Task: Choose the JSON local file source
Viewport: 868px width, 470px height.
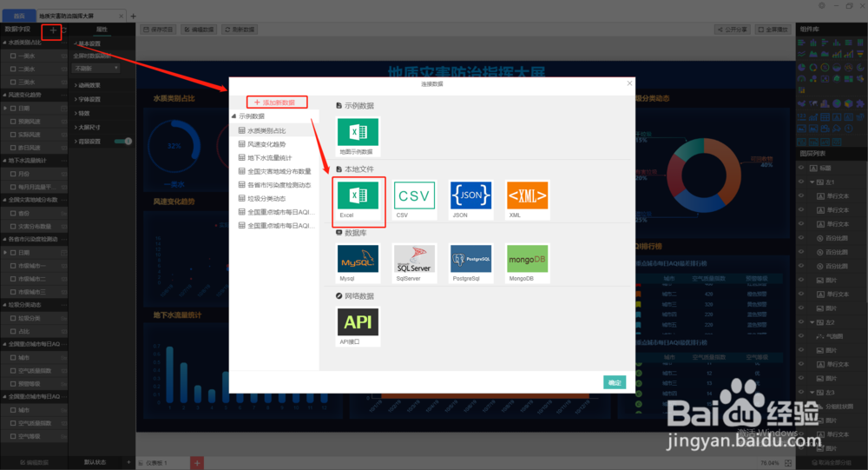Action: (x=470, y=201)
